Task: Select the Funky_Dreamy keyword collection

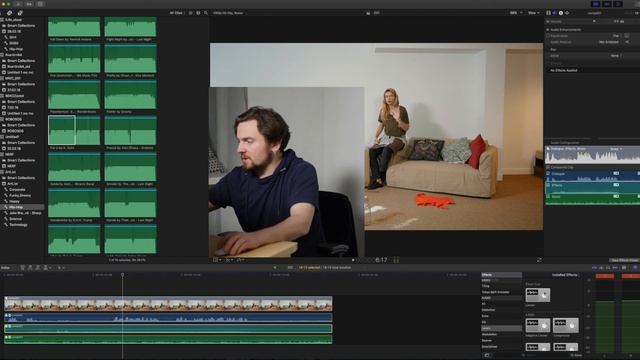Action: tap(20, 196)
